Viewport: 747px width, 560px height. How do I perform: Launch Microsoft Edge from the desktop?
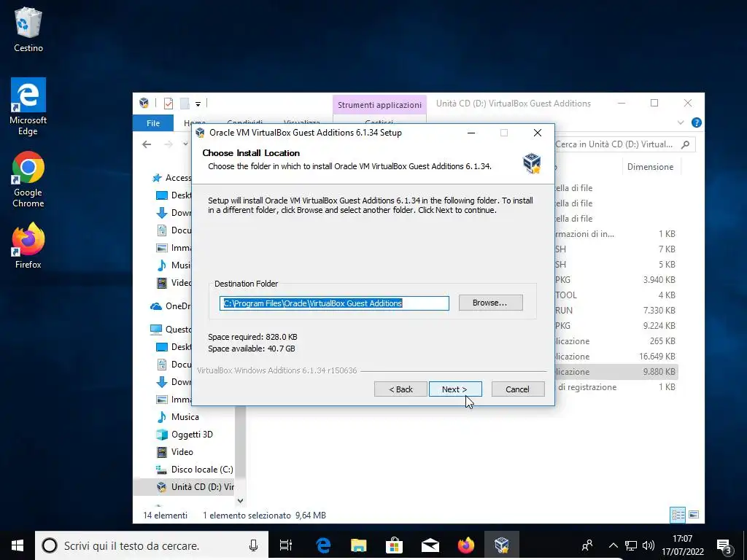28,106
